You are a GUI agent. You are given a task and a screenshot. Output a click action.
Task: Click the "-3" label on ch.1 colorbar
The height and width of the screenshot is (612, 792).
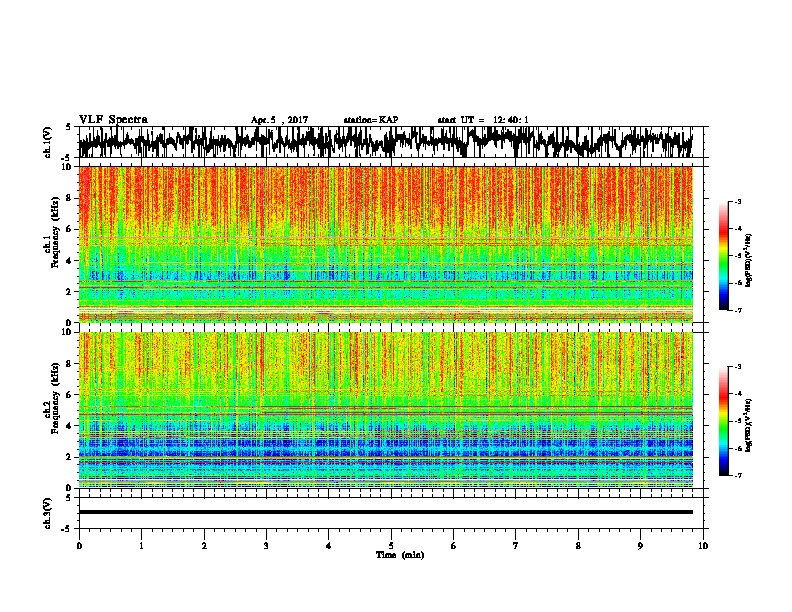pyautogui.click(x=737, y=201)
